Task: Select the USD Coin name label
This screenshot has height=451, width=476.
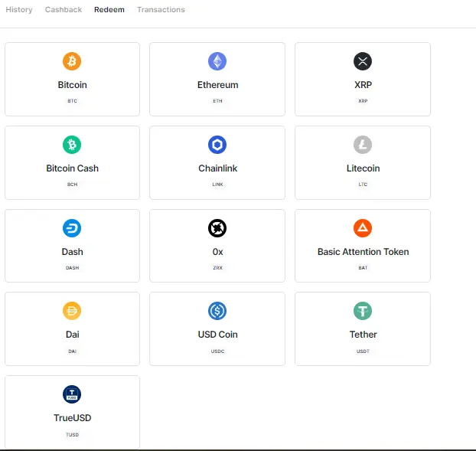Action: tap(217, 335)
